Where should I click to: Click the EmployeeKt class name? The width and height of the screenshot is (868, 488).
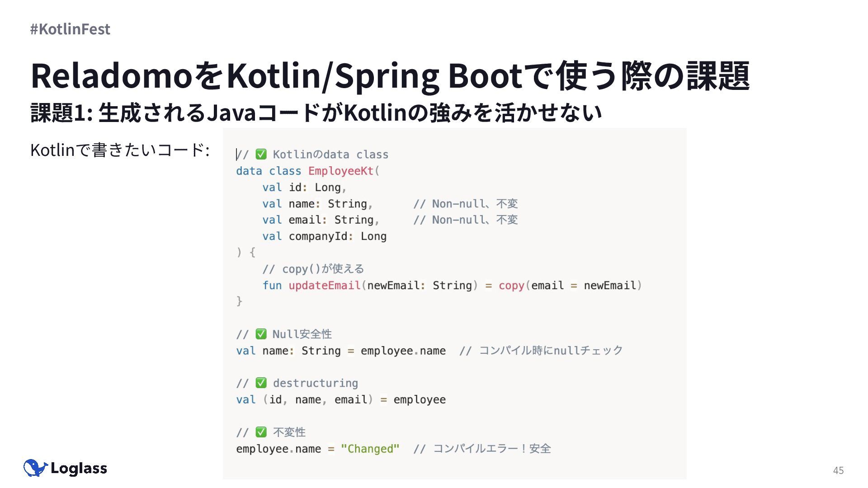(x=340, y=171)
